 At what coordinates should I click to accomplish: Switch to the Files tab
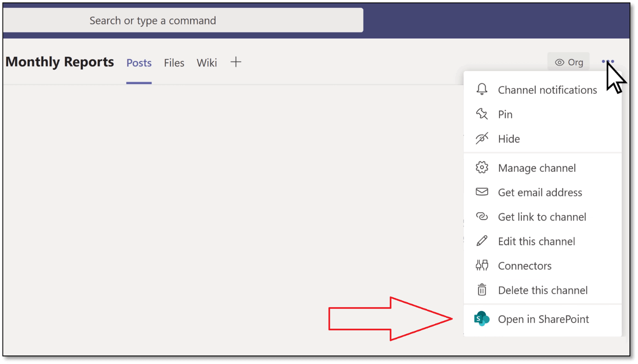pos(174,63)
